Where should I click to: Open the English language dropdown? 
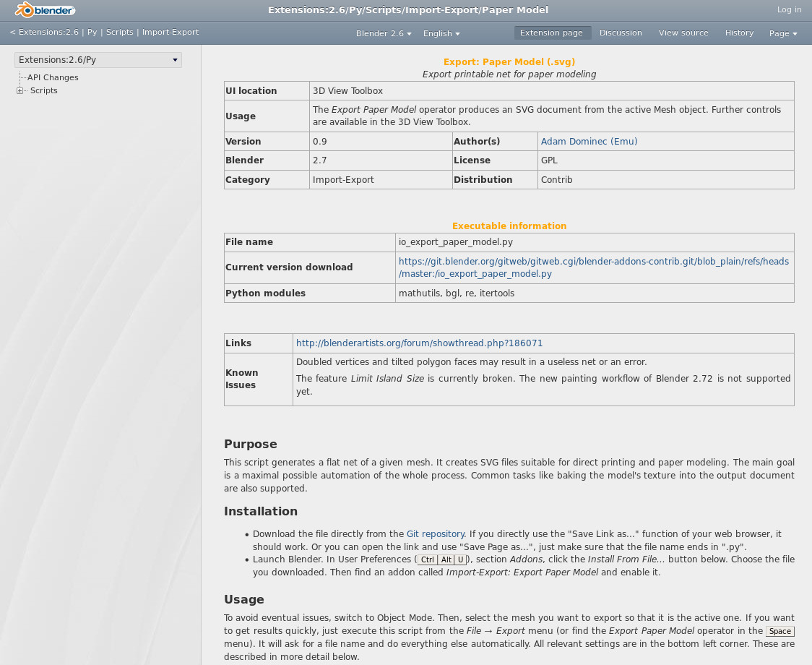(x=441, y=33)
